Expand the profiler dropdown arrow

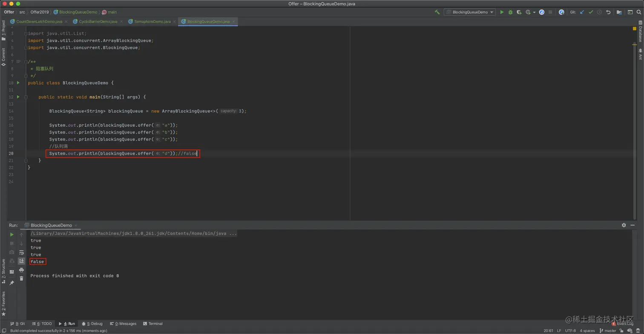tap(534, 12)
